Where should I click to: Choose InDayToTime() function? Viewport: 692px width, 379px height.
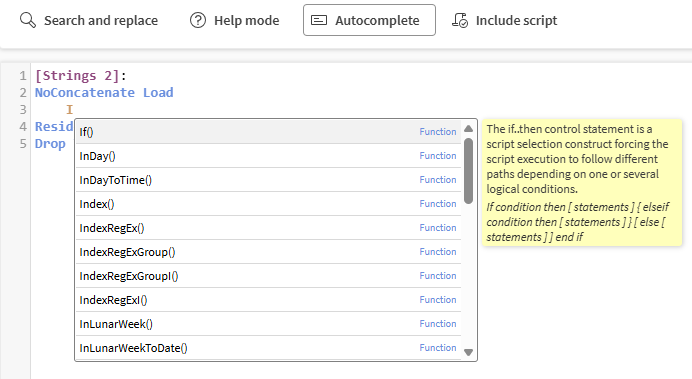pyautogui.click(x=268, y=180)
